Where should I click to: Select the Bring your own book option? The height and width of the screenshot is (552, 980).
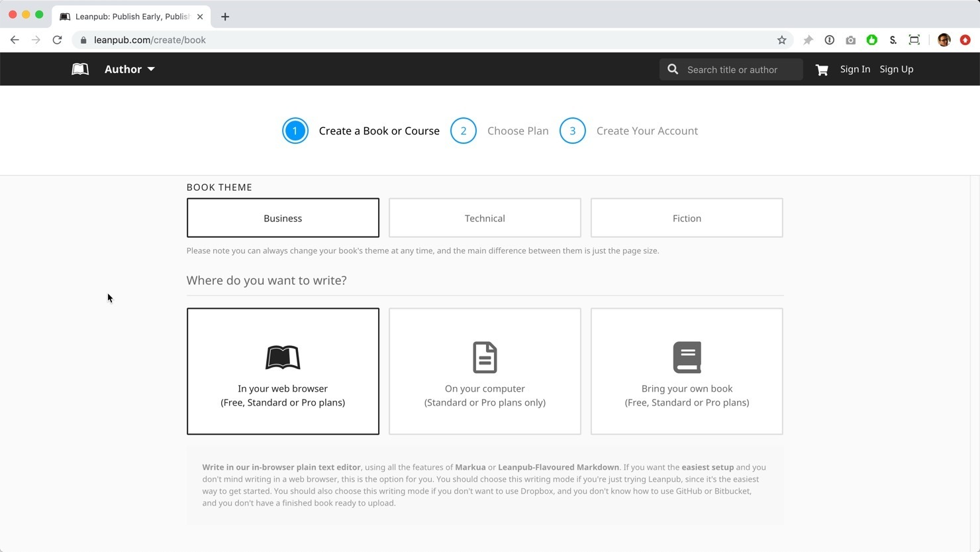(x=687, y=371)
